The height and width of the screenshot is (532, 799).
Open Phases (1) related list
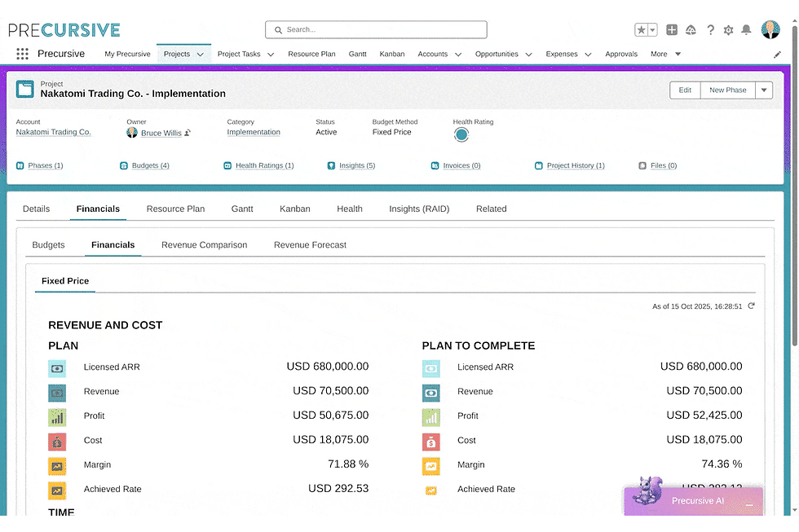point(46,165)
